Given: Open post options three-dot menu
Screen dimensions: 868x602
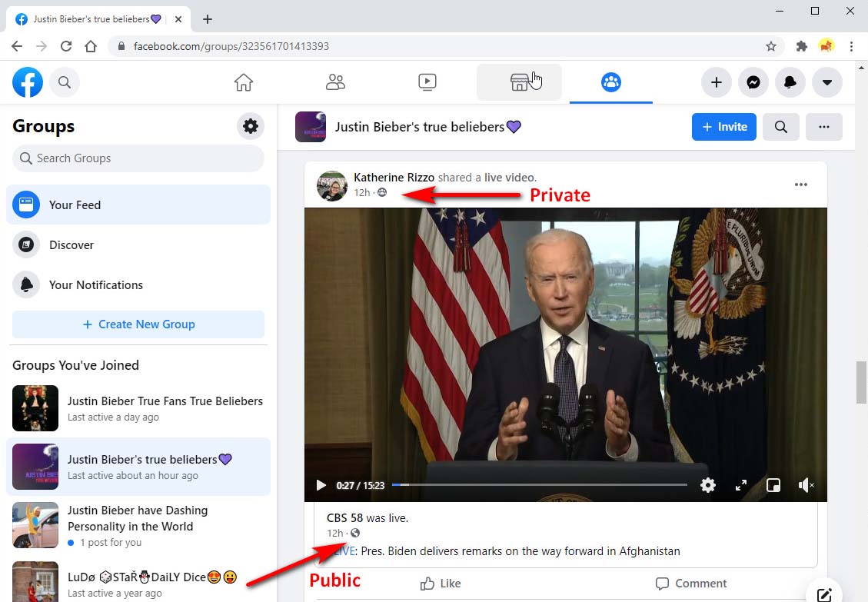Looking at the screenshot, I should click(x=801, y=185).
